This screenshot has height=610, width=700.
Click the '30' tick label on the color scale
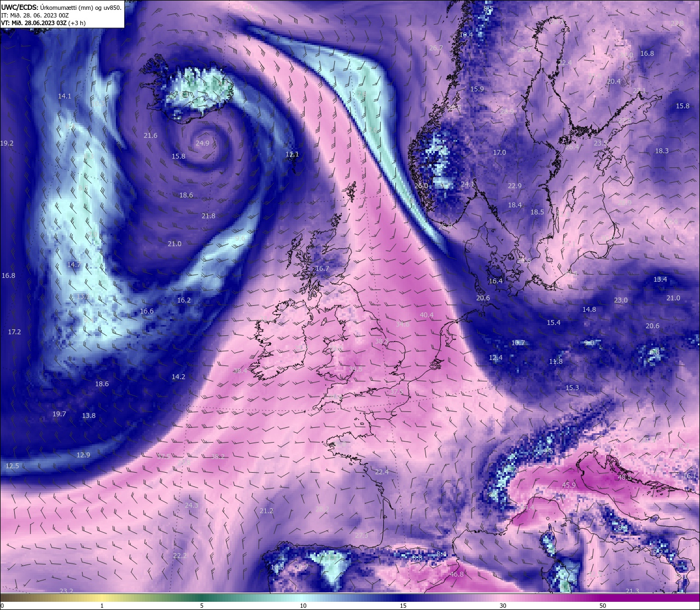(x=503, y=606)
